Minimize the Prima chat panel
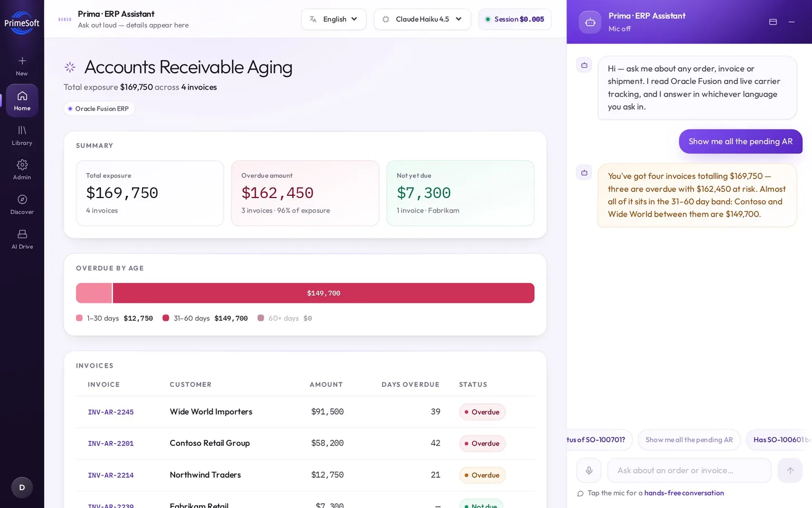This screenshot has height=508, width=812. click(791, 22)
